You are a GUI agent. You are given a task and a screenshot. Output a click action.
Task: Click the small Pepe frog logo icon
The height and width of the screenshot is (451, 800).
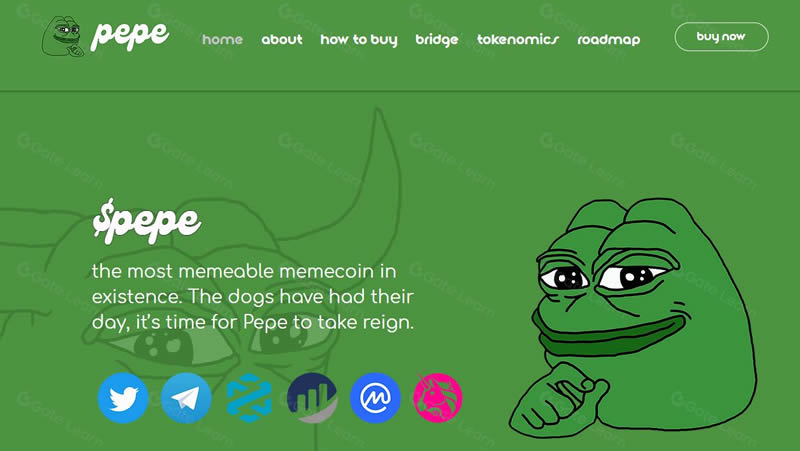pyautogui.click(x=63, y=36)
